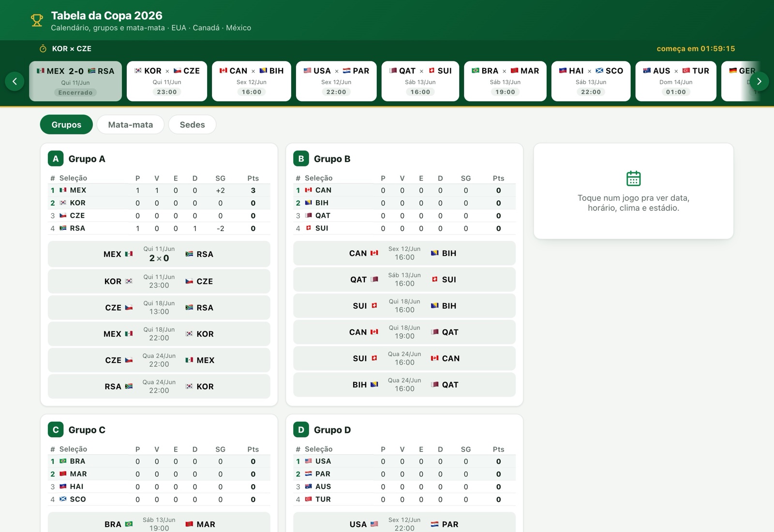This screenshot has height=532, width=774.
Task: Switch to the Mata-mata tab
Action: 131,124
